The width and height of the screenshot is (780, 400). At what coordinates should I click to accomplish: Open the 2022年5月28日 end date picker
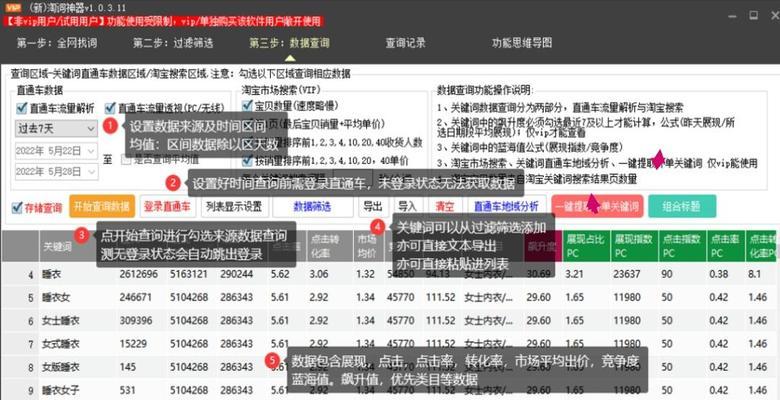pos(56,172)
